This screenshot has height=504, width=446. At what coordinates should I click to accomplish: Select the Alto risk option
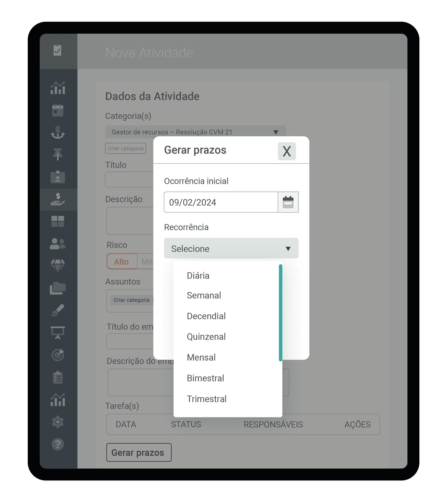122,261
